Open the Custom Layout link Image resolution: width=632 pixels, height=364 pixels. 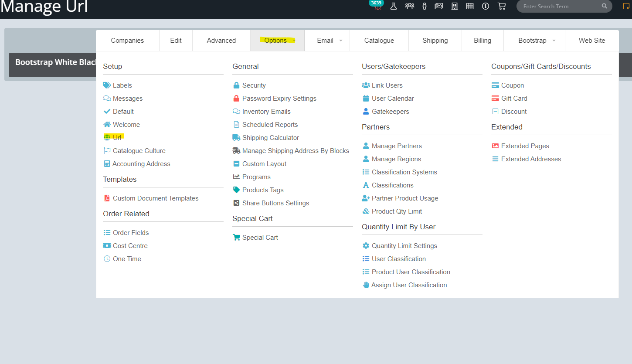tap(265, 164)
